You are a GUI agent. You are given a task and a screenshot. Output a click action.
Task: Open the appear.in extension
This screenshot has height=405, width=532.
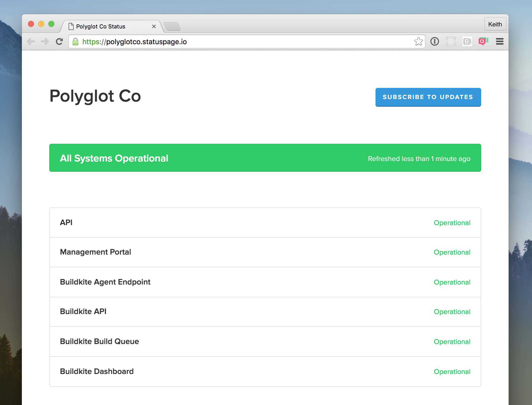(483, 41)
